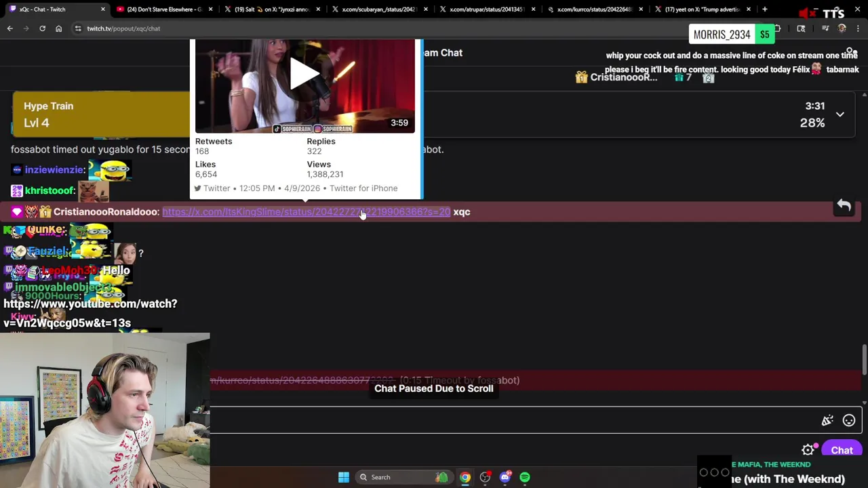
Task: Open the YouTube watch link in chat
Action: click(x=90, y=313)
